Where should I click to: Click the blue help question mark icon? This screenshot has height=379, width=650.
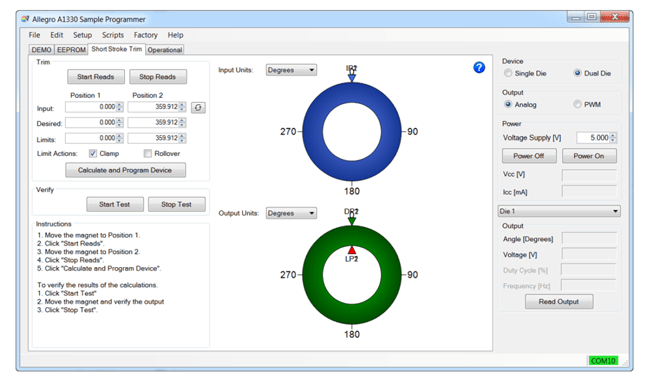tap(479, 67)
